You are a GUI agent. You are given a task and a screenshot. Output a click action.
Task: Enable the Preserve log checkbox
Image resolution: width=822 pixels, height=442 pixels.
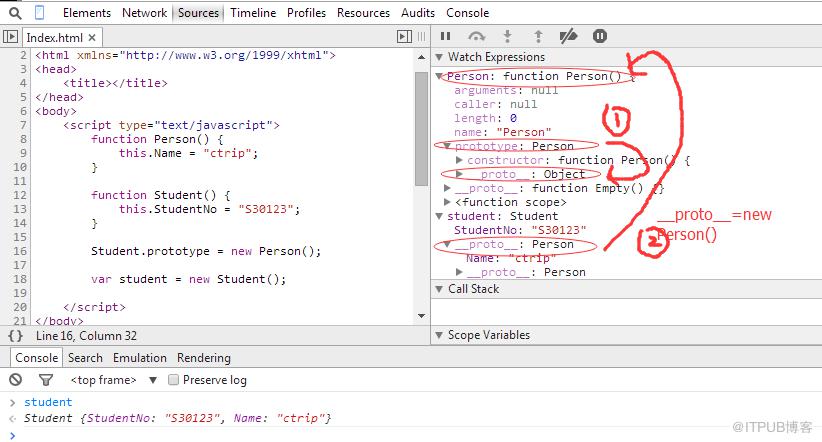pyautogui.click(x=174, y=380)
